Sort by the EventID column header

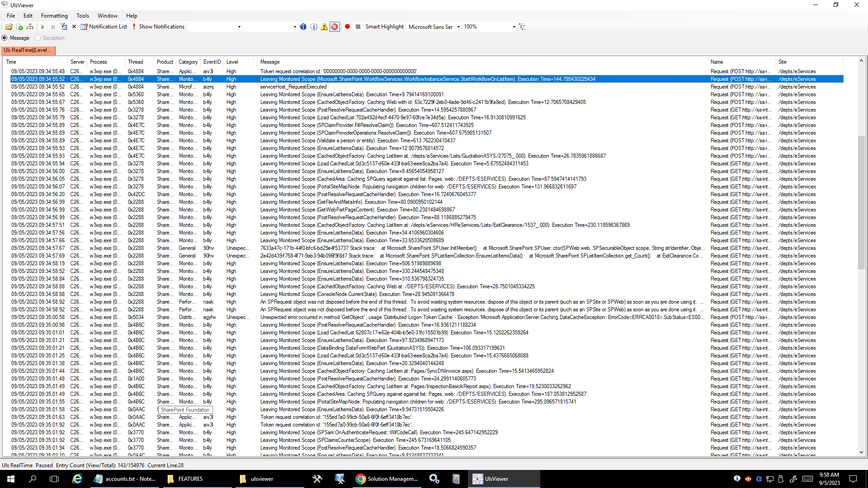212,62
